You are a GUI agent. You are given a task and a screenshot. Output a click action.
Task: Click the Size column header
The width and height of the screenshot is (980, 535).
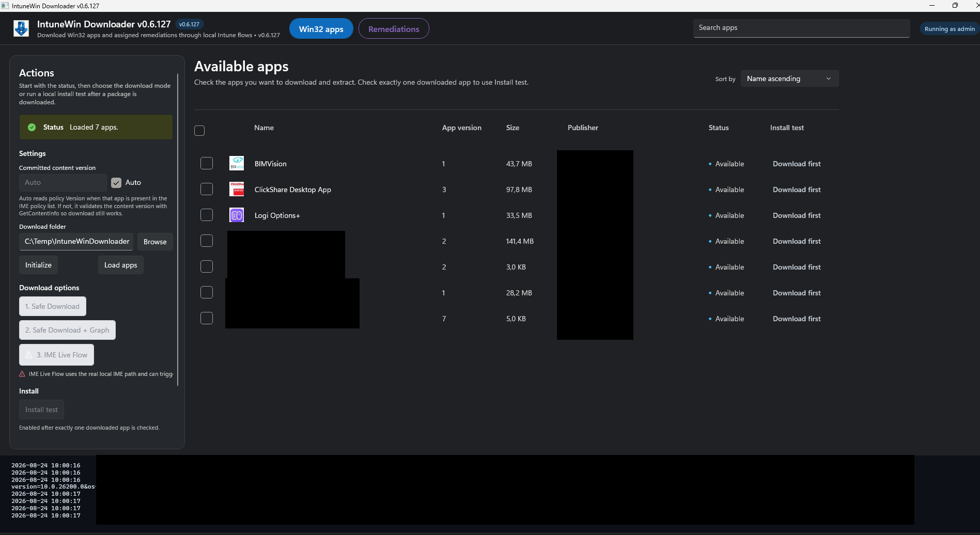tap(512, 128)
